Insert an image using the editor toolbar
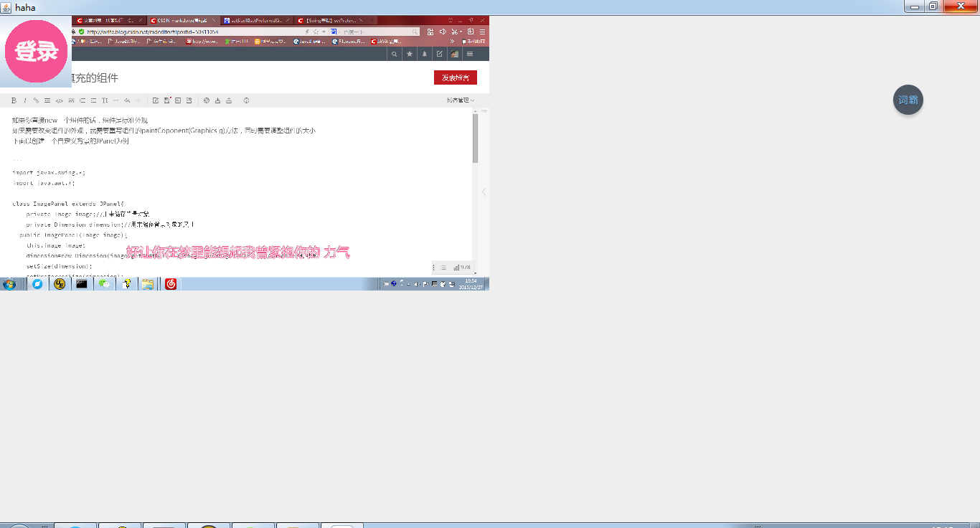Viewport: 980px width, 528px height. 71,100
